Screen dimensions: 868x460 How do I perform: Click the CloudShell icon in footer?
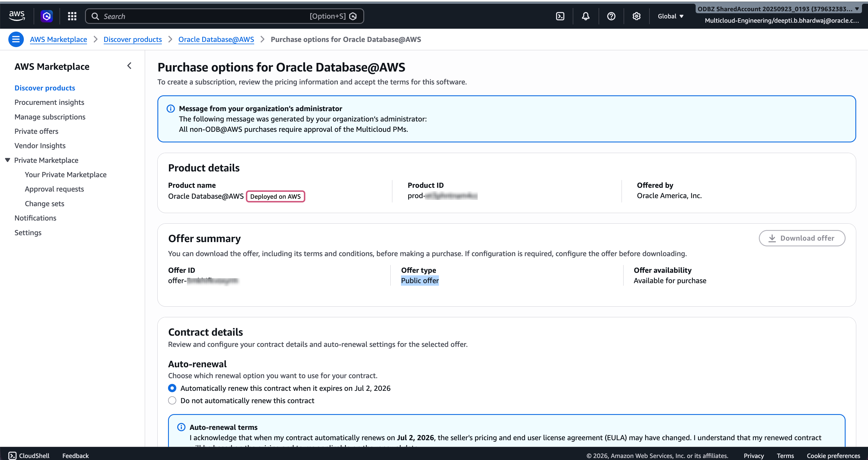coord(12,455)
